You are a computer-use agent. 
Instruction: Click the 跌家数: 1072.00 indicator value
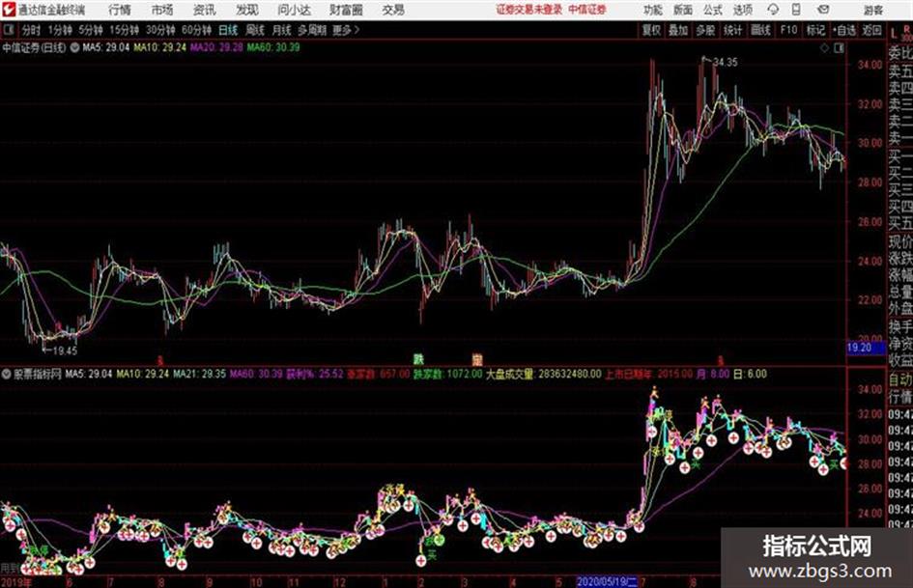pos(447,374)
